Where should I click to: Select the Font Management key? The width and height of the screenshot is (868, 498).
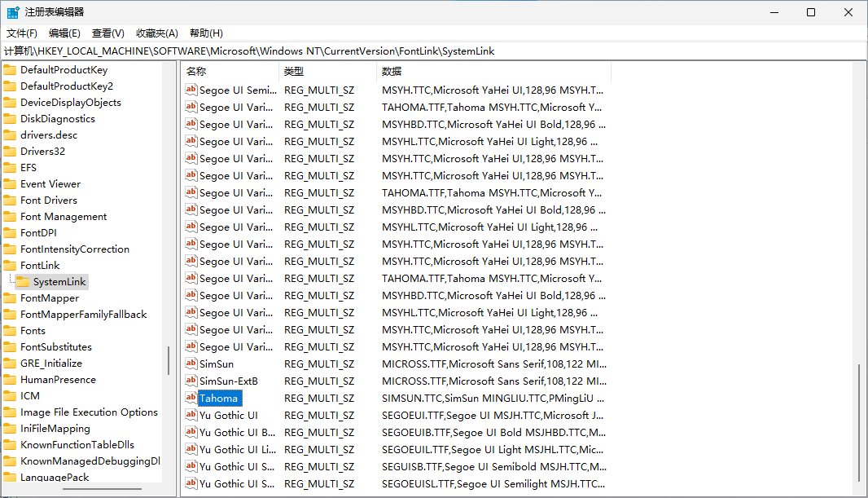pos(64,217)
